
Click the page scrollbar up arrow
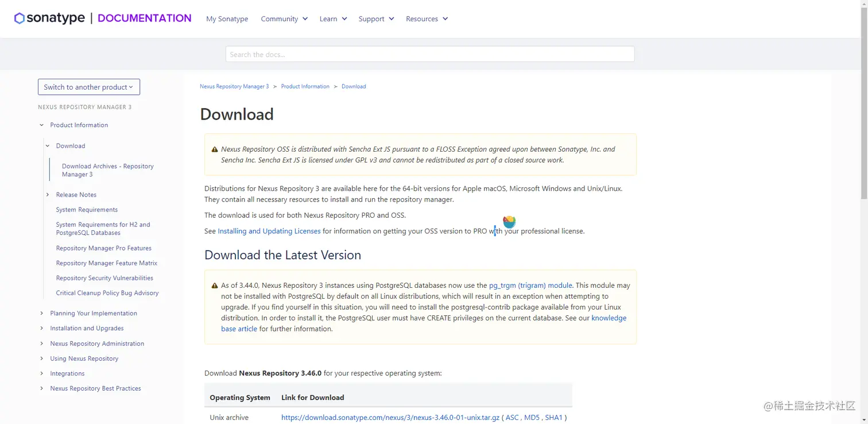click(x=864, y=4)
